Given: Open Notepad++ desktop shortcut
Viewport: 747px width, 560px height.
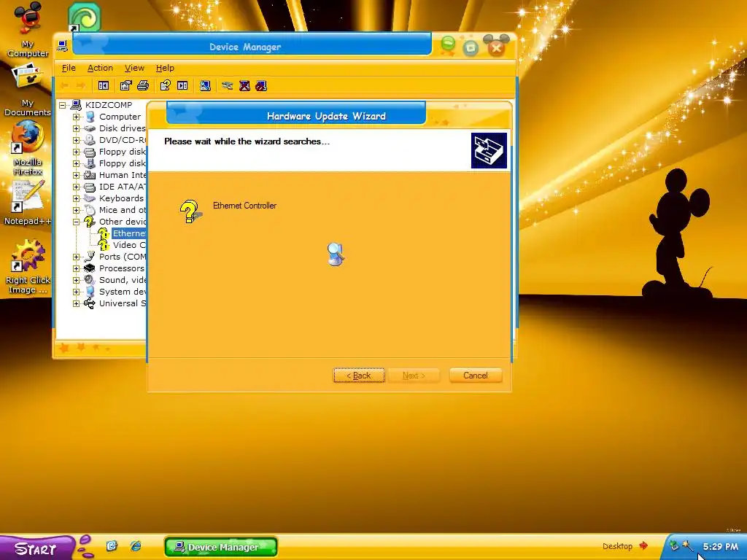Looking at the screenshot, I should click(x=28, y=203).
